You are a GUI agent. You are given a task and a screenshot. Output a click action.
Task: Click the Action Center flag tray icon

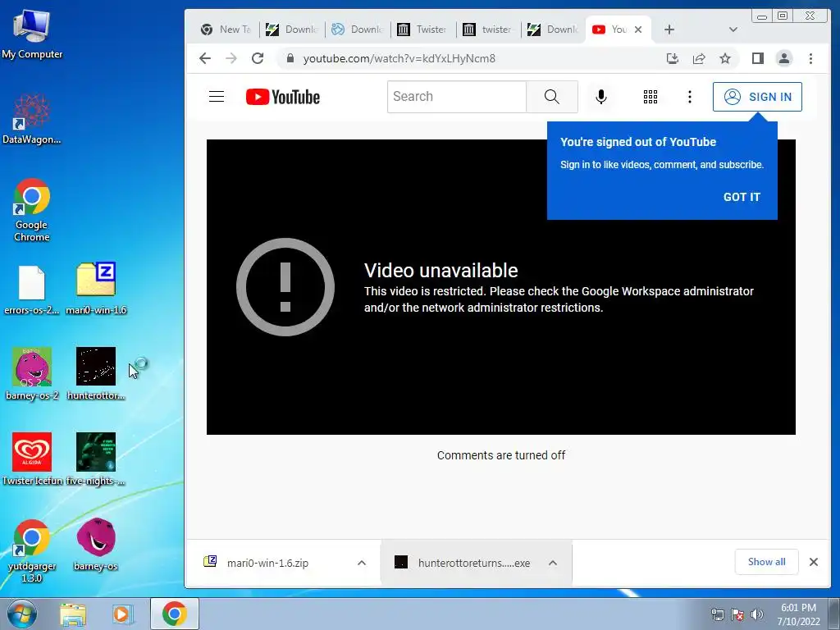pos(737,614)
